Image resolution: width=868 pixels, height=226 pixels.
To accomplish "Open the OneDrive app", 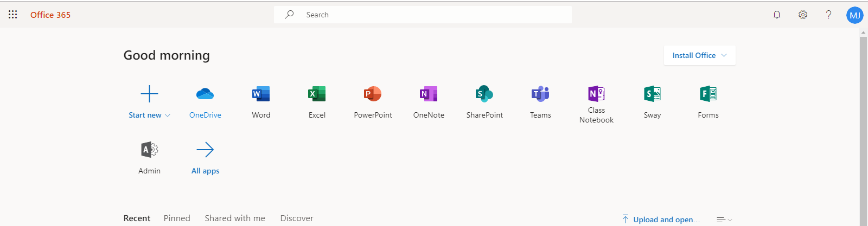I will (x=205, y=101).
